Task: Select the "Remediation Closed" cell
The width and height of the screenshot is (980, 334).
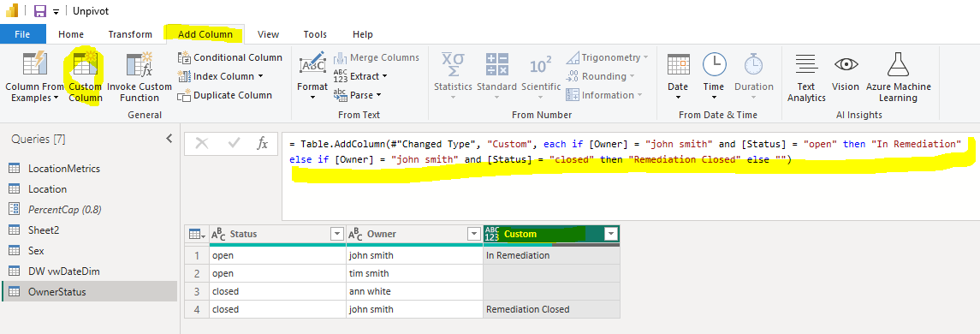Action: pyautogui.click(x=551, y=310)
